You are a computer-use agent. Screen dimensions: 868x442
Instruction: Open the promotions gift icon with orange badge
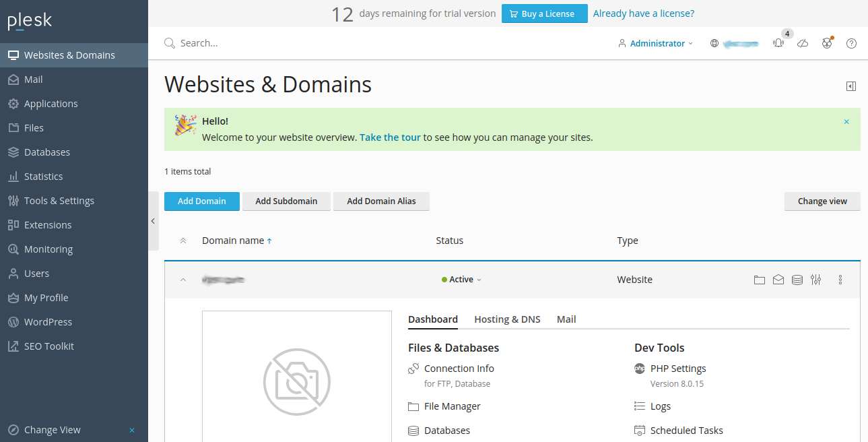tap(827, 42)
